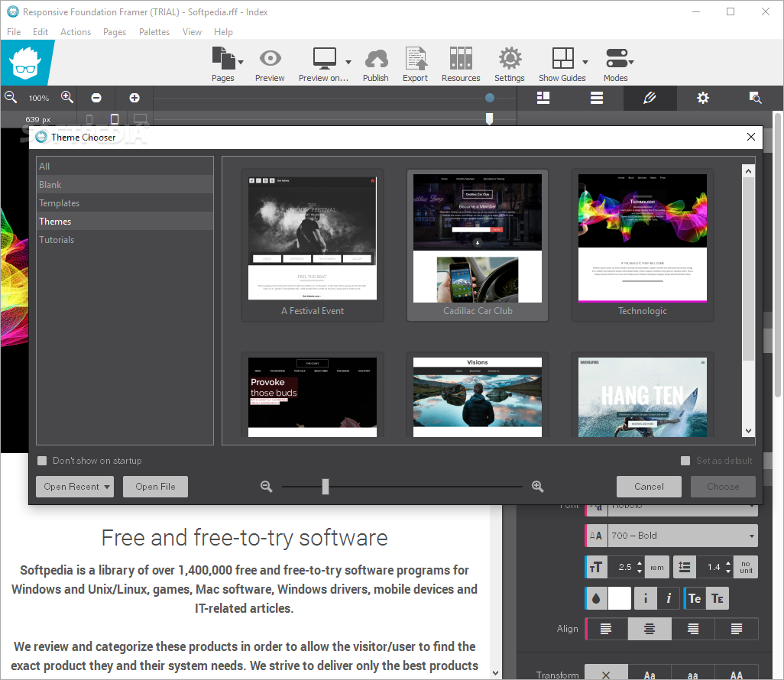Open the File menu
The height and width of the screenshot is (680, 784).
pyautogui.click(x=14, y=31)
